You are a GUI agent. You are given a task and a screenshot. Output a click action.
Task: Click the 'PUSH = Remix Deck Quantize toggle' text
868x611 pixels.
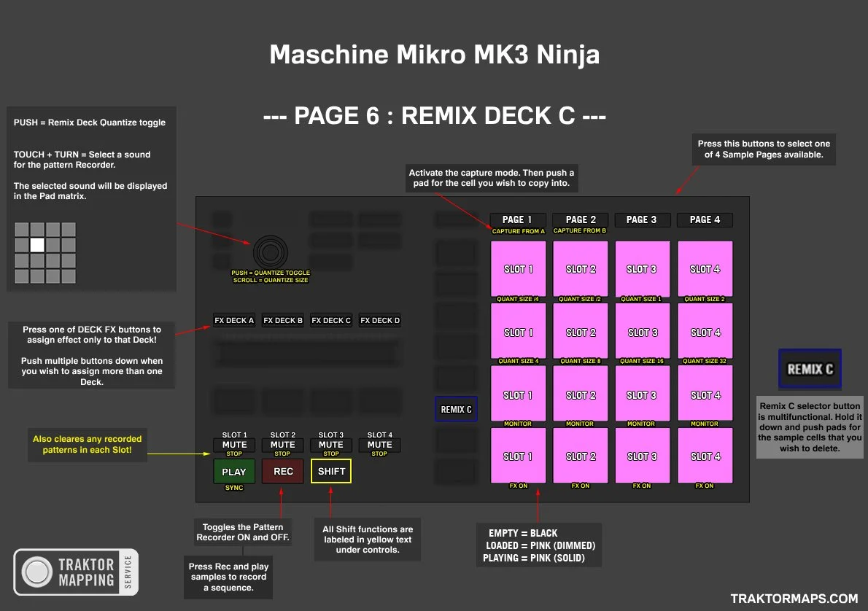[90, 122]
